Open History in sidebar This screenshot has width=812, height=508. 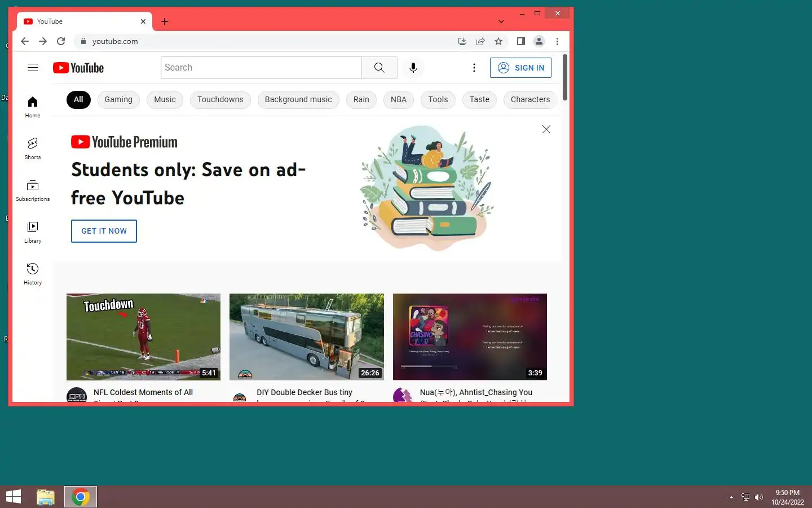(x=33, y=274)
